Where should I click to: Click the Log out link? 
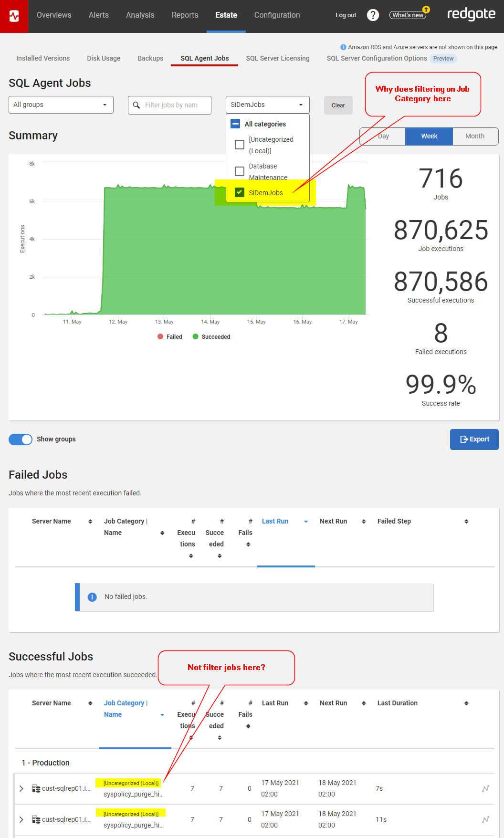(346, 15)
